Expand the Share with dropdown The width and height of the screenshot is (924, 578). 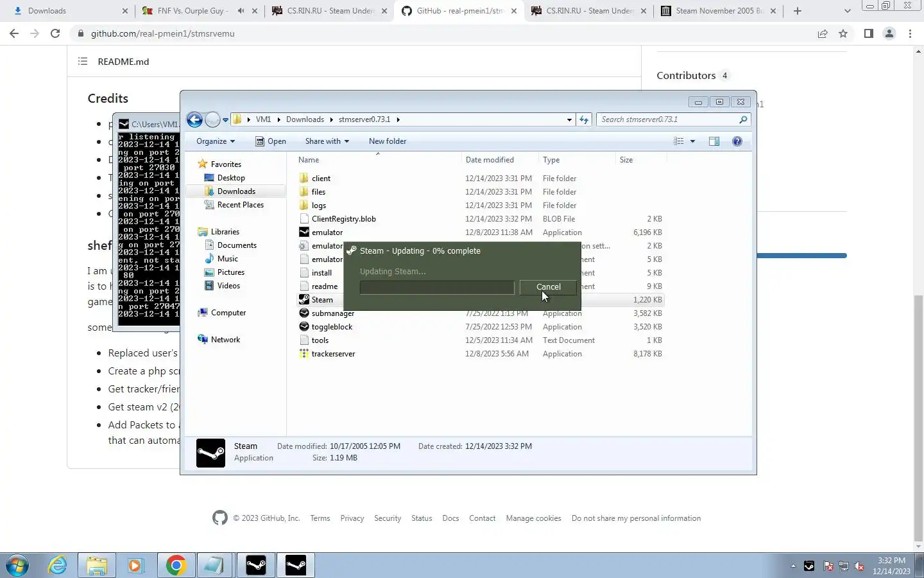327,141
